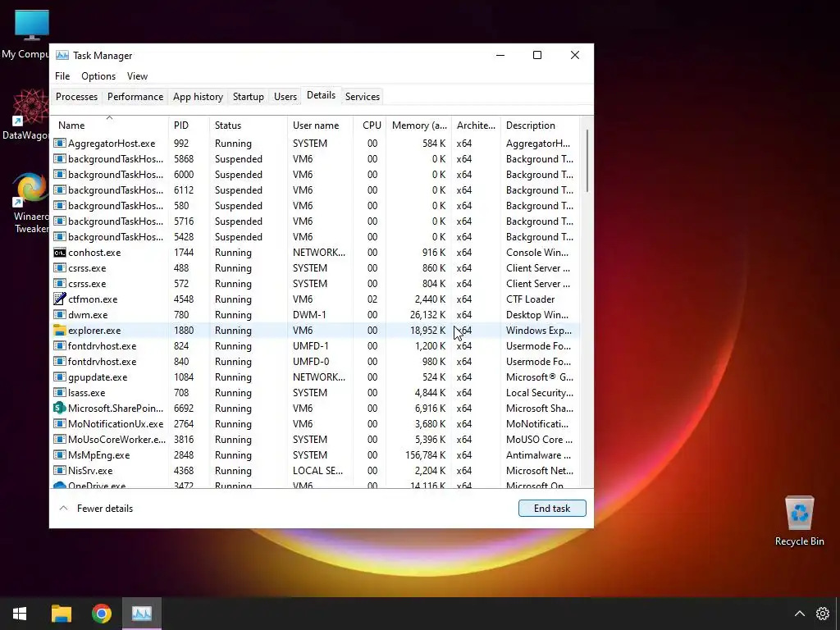Sort by the Name column header
Screen dimensions: 840x630
[109, 125]
